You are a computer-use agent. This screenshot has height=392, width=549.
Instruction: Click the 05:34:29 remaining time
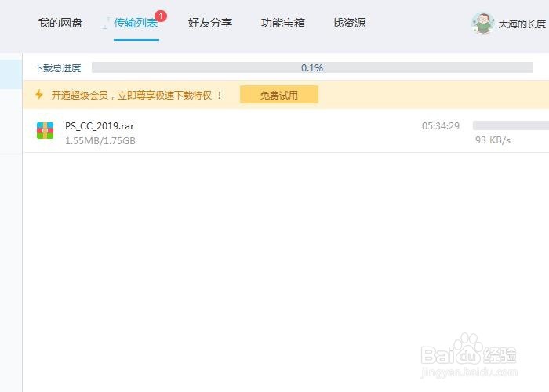tap(441, 126)
